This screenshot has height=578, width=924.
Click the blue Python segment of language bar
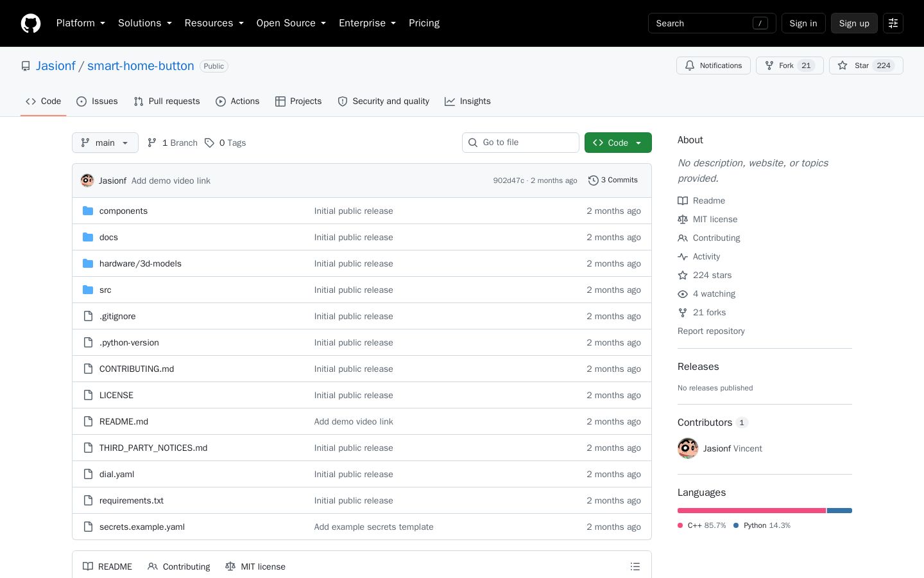pos(839,511)
